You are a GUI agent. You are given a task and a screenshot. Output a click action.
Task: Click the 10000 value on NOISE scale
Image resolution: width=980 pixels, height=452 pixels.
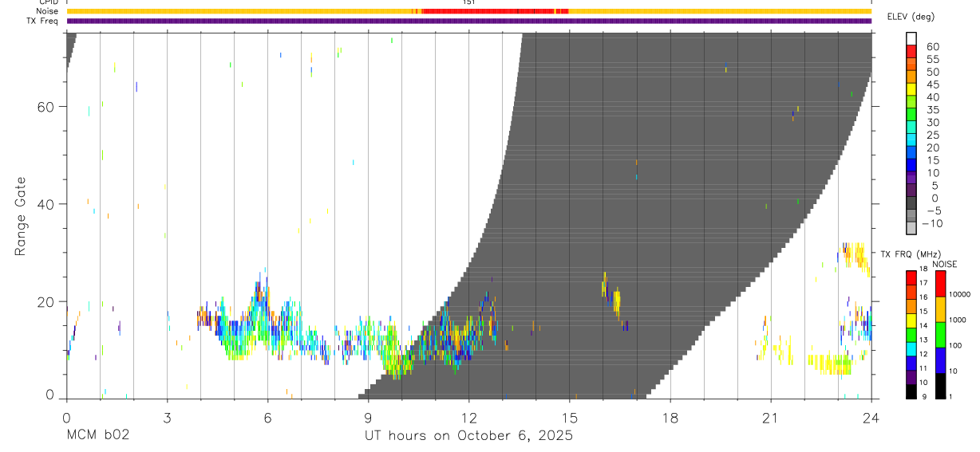960,294
